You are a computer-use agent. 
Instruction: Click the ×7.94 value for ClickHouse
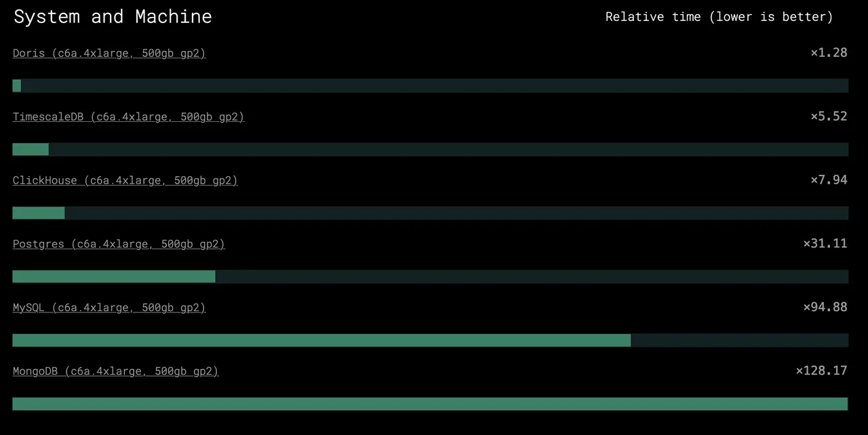pos(829,180)
